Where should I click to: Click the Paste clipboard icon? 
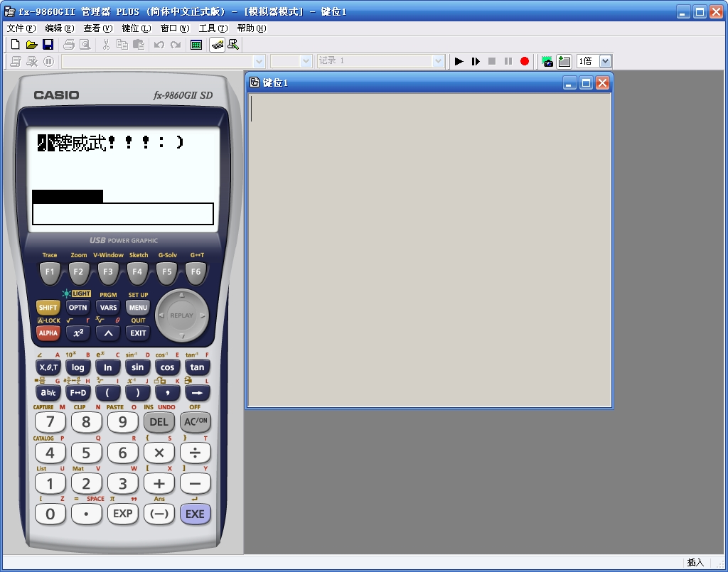tap(139, 45)
